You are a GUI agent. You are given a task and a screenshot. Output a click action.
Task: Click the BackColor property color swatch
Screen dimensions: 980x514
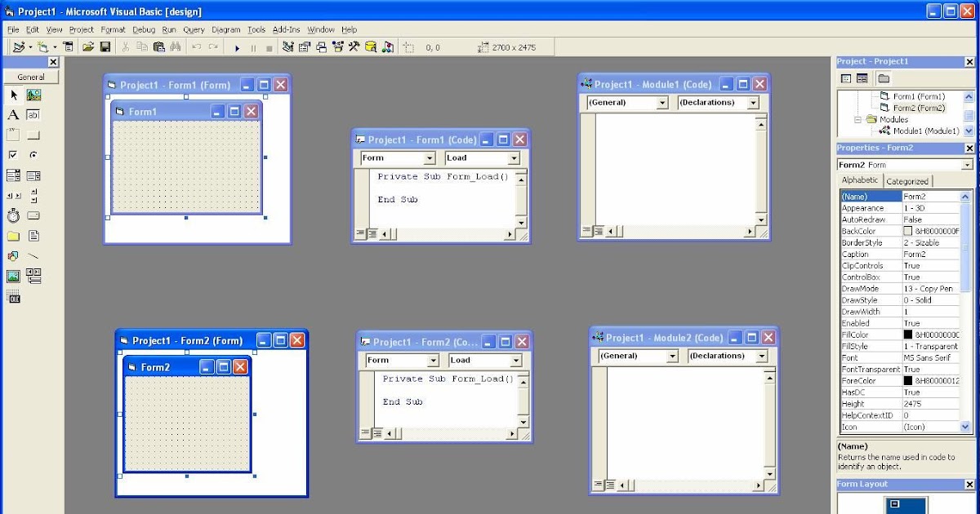click(908, 231)
